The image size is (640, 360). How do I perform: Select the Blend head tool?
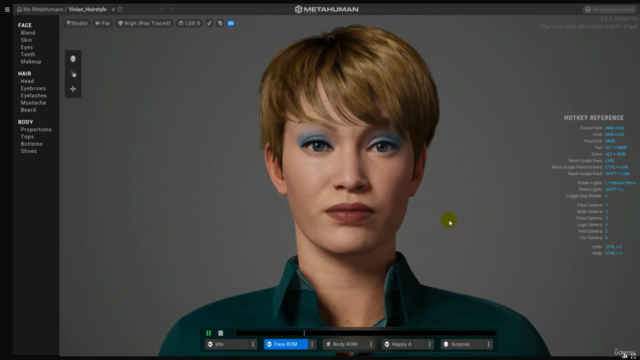(x=73, y=59)
